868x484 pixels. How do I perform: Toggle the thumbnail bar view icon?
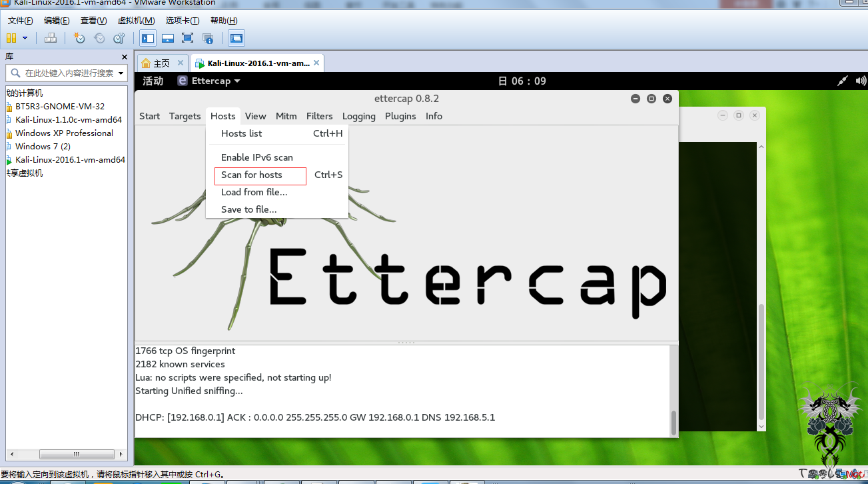click(168, 38)
